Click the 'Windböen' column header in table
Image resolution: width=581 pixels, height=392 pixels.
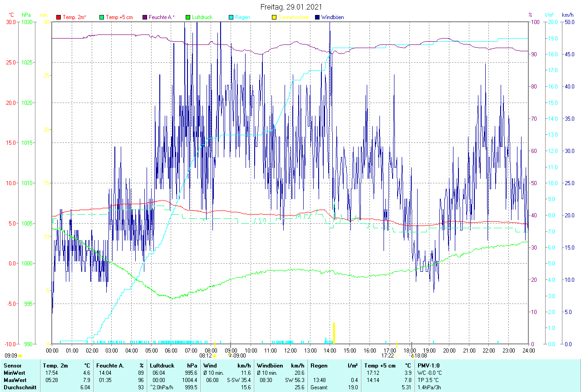click(x=270, y=366)
